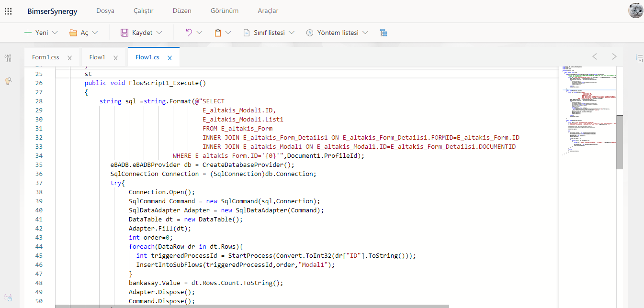This screenshot has height=308, width=644.
Task: Open the Sınıf listesi dropdown
Action: (268, 33)
